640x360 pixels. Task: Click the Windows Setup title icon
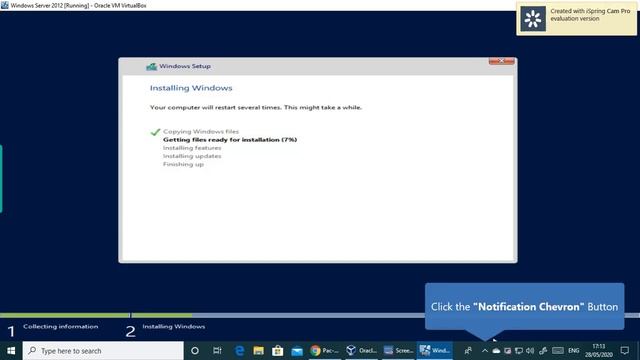[x=151, y=67]
